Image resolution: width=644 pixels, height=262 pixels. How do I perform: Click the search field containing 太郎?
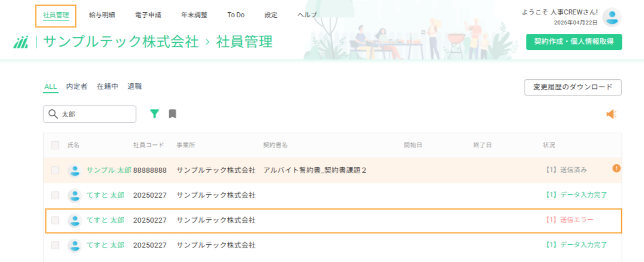(89, 114)
